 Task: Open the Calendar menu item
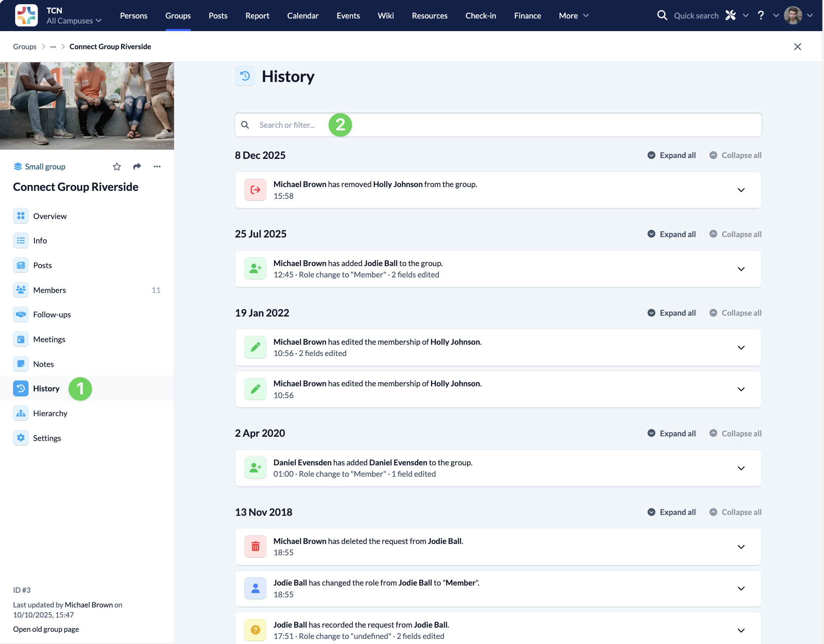tap(303, 16)
